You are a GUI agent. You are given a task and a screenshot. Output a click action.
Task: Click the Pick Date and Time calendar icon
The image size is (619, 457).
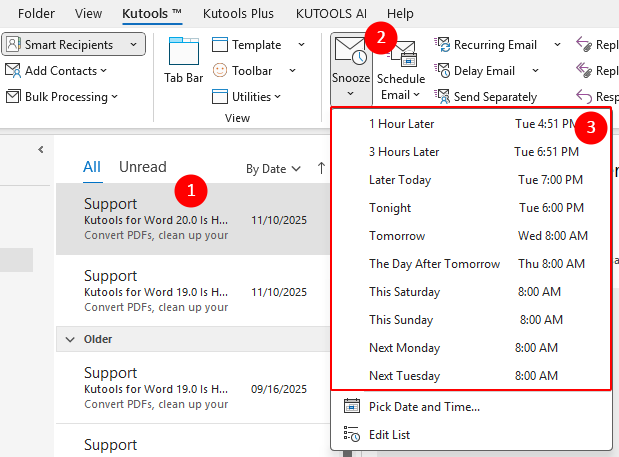click(351, 406)
